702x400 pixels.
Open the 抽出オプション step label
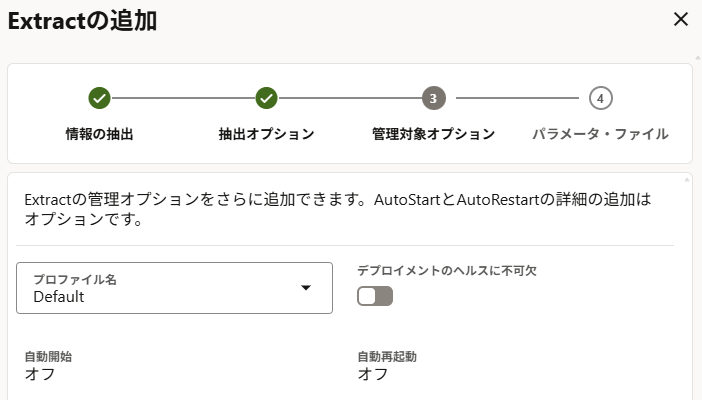(266, 133)
